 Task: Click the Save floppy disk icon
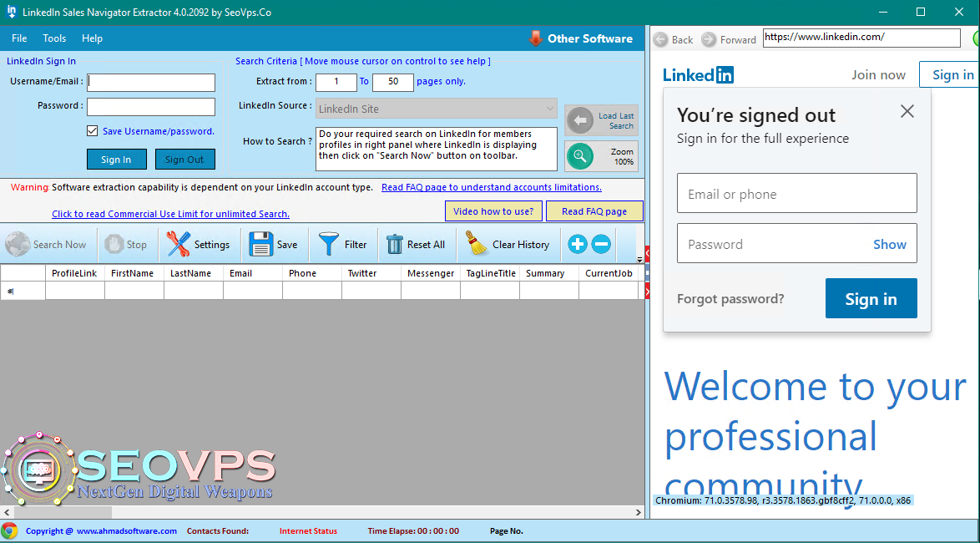click(x=260, y=245)
